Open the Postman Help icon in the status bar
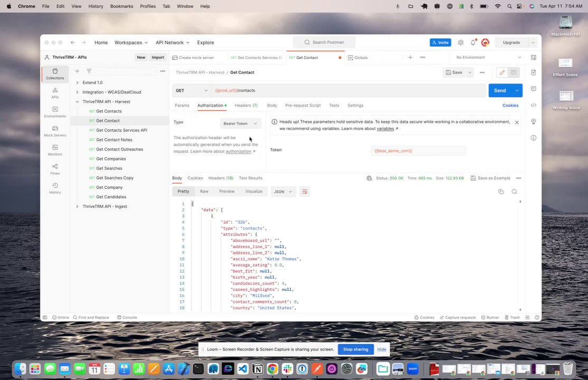The width and height of the screenshot is (588, 380). 537,317
